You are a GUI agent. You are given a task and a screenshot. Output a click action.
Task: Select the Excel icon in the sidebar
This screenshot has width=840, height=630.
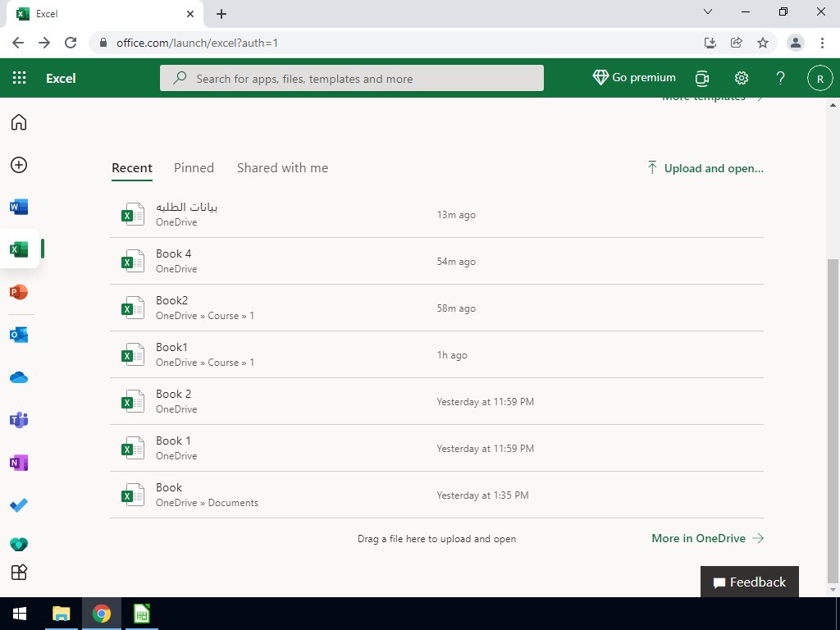coord(19,249)
